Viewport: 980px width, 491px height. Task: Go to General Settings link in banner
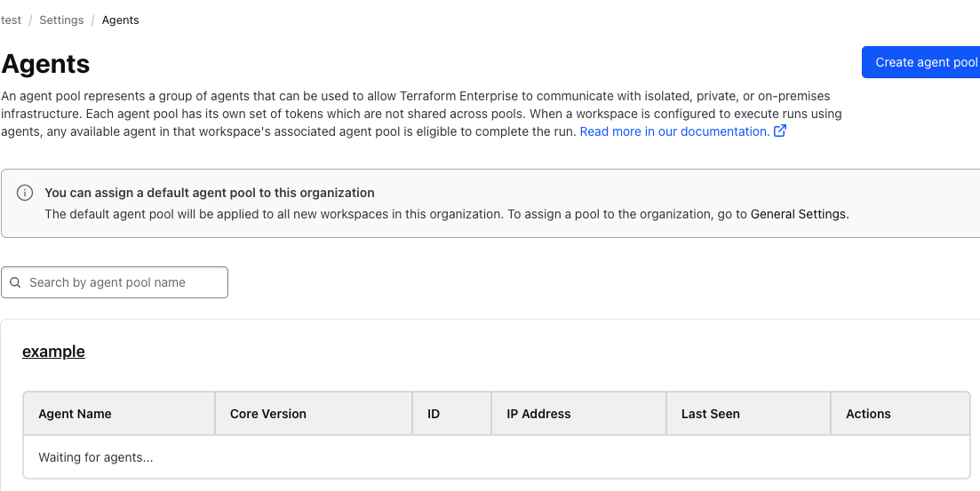tap(799, 214)
